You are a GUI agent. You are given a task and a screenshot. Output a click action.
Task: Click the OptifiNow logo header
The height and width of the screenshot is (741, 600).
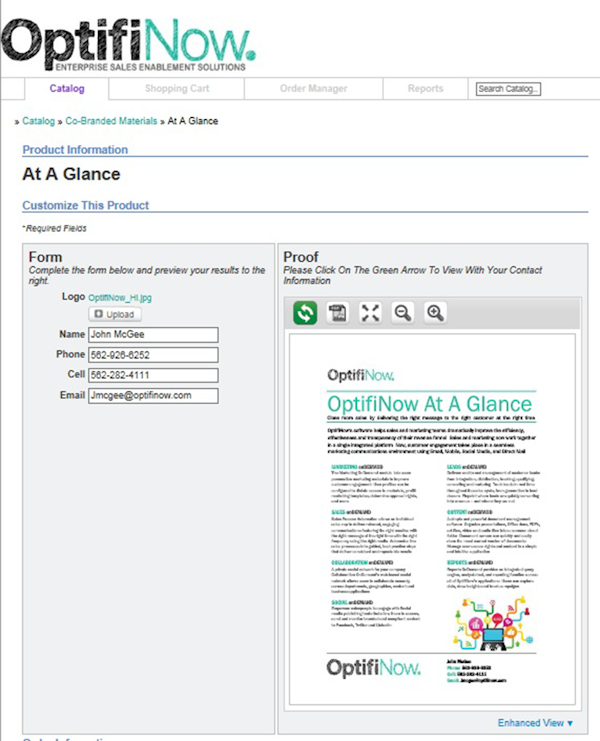coord(128,45)
